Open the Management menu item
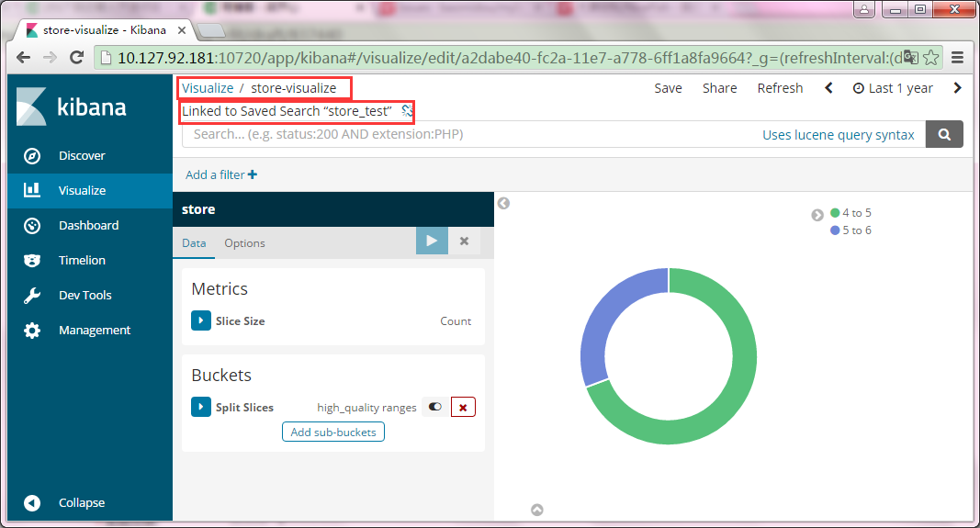This screenshot has height=528, width=980. pyautogui.click(x=90, y=331)
